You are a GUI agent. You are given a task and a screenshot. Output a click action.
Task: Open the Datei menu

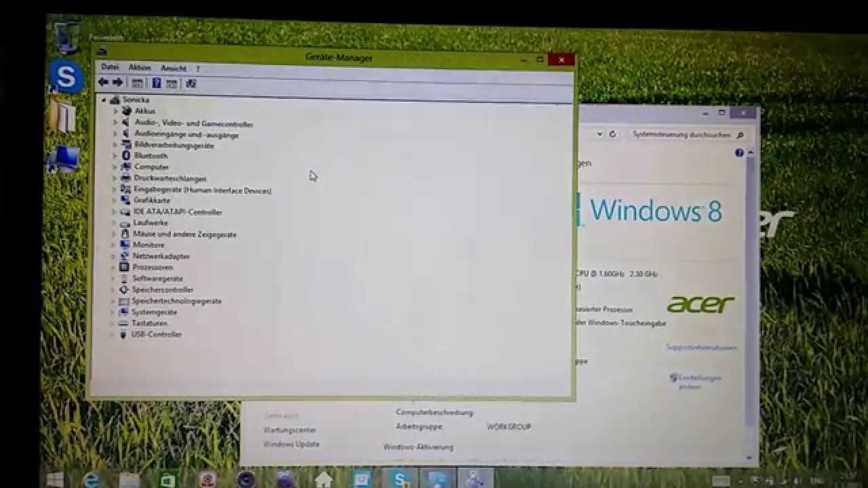[x=110, y=67]
